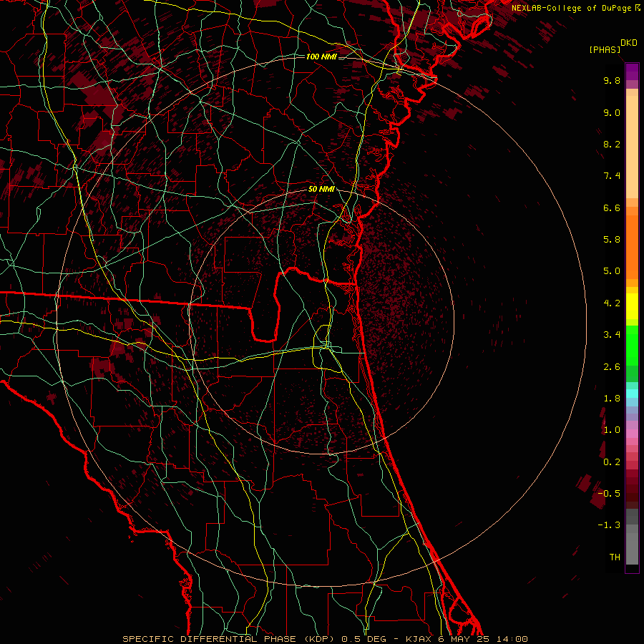Click the DKD label above the color scale

(x=629, y=43)
